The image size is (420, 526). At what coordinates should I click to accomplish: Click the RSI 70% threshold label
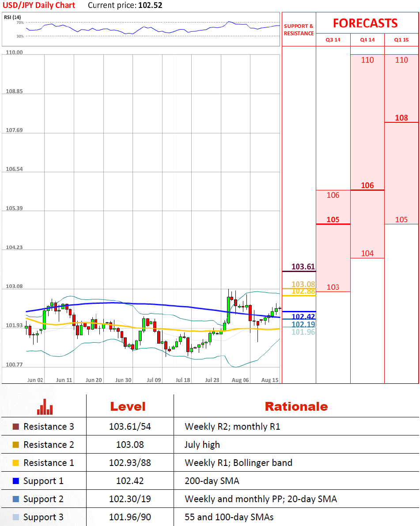(20, 23)
